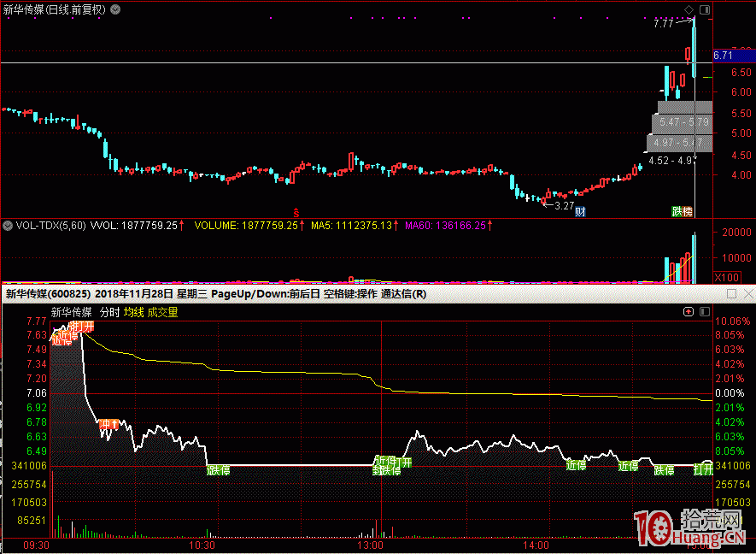Maximize the intraday 分时 window
Viewport: 756px width, 554px height.
[x=731, y=294]
